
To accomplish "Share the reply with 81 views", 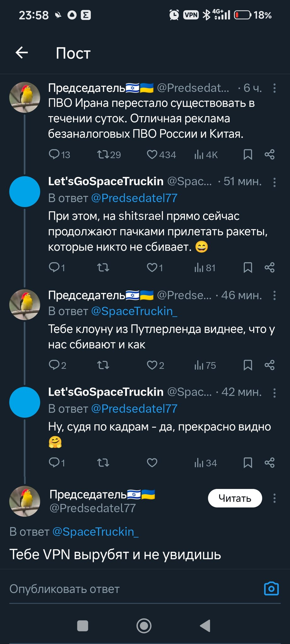I will [x=270, y=268].
